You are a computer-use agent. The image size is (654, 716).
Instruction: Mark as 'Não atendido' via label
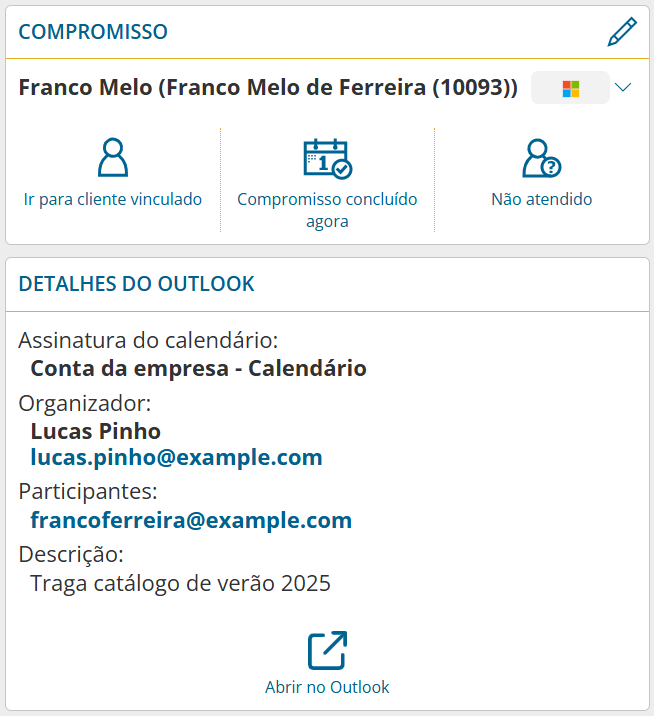pyautogui.click(x=541, y=199)
